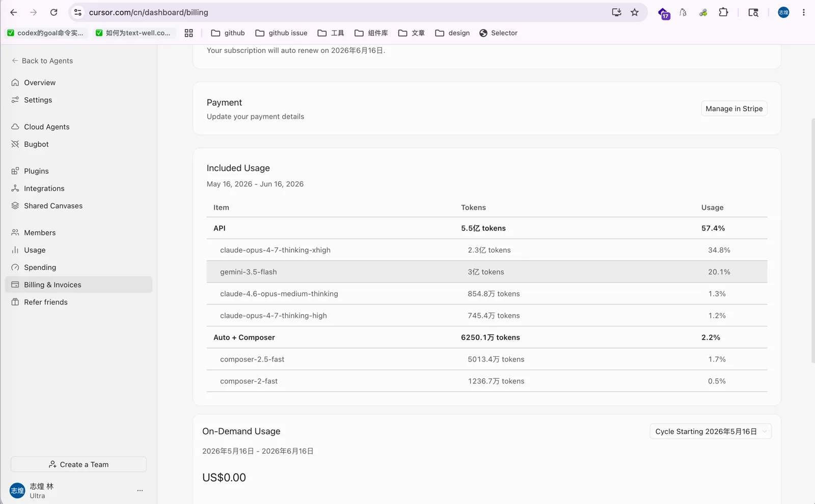The image size is (815, 504).
Task: Open Overview in the sidebar
Action: (78, 82)
